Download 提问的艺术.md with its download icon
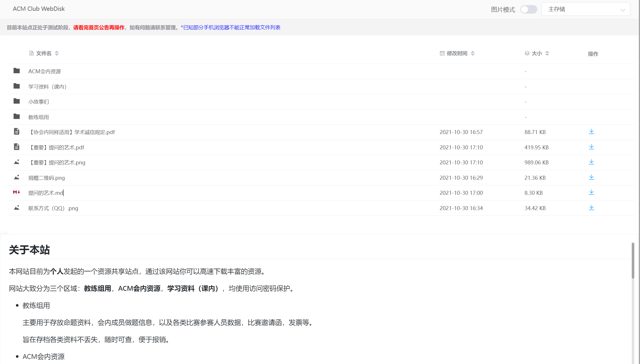This screenshot has width=640, height=364. pyautogui.click(x=591, y=193)
